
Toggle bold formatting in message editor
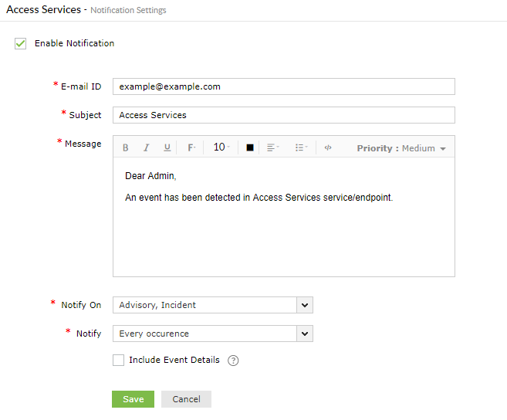coord(126,147)
